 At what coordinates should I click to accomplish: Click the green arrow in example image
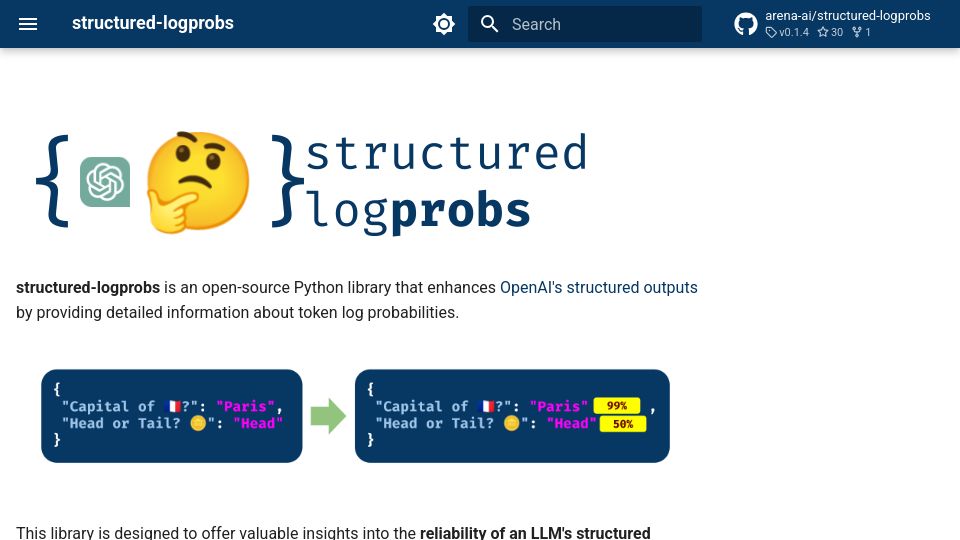[328, 416]
